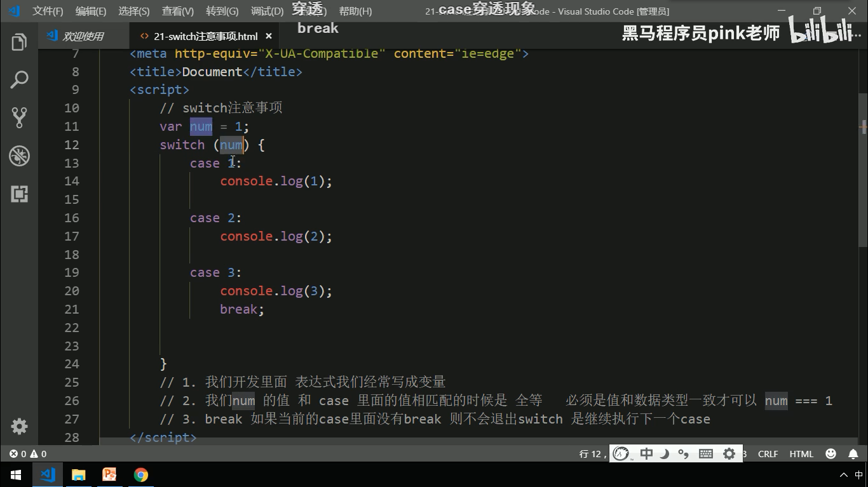
Task: Open the 帮助(H) menu
Action: (x=356, y=11)
